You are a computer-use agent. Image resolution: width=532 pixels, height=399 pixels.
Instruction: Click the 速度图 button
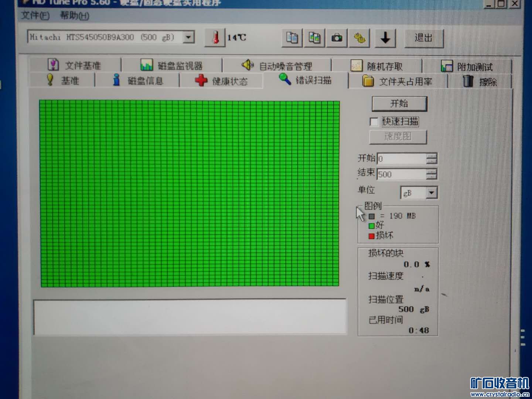[398, 137]
